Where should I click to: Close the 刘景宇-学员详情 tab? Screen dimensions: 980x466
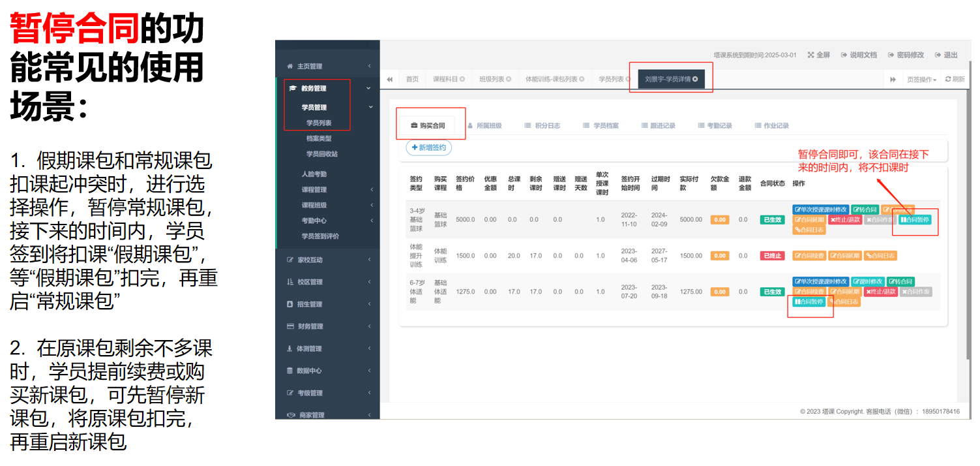point(695,80)
